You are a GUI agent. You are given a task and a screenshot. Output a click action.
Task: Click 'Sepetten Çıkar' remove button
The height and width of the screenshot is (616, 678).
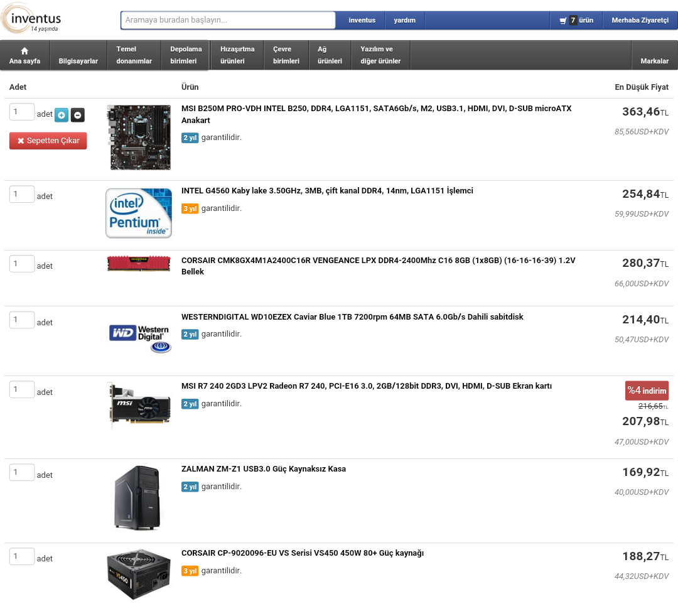pos(48,141)
